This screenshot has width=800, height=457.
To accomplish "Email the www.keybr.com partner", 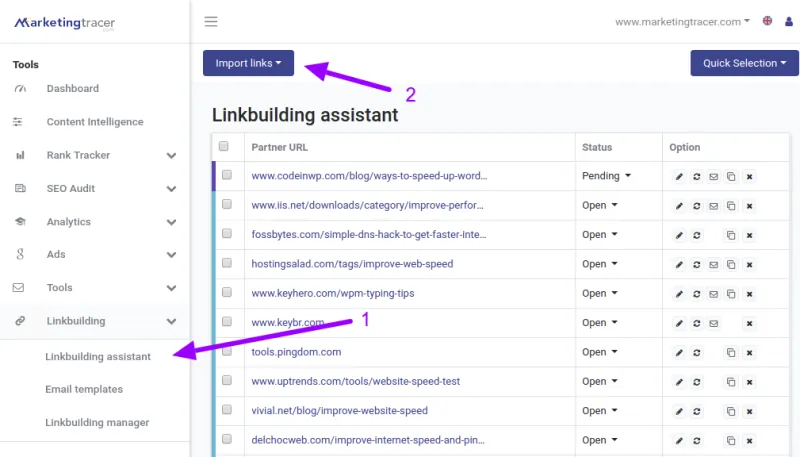I will [714, 323].
